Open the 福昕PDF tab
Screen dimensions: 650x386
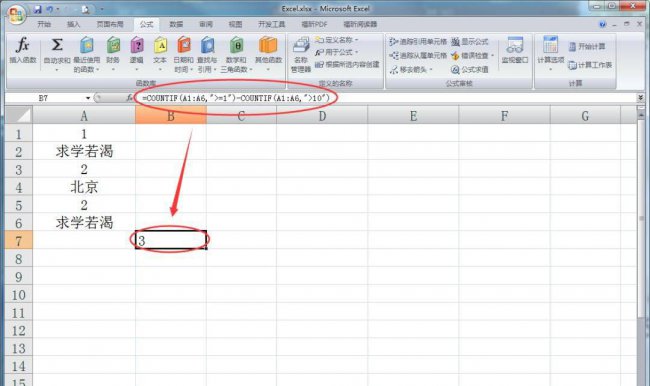pyautogui.click(x=314, y=24)
